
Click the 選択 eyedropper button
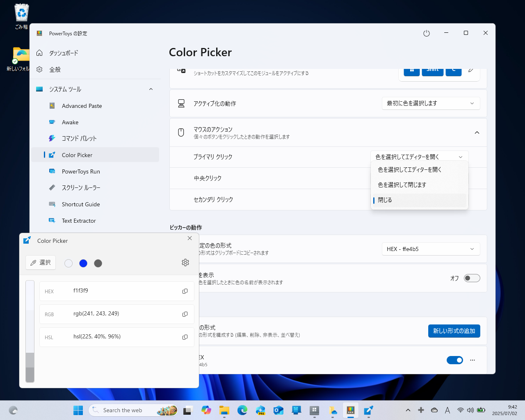[x=41, y=262]
